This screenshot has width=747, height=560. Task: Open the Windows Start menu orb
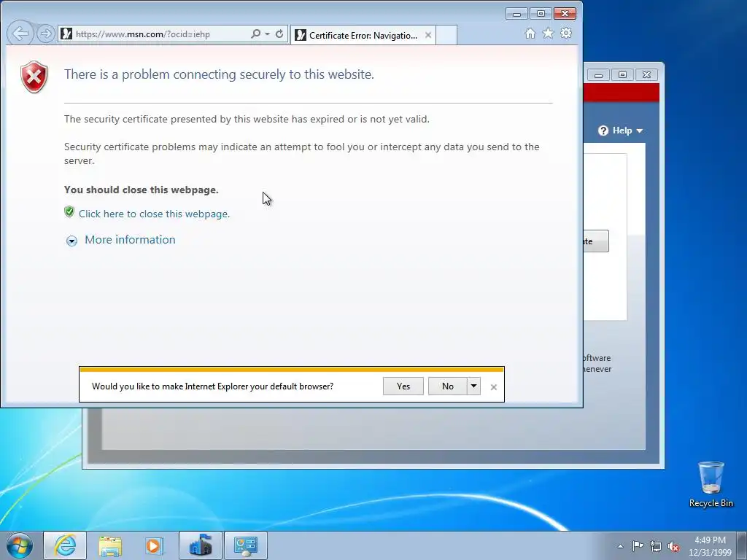(20, 545)
